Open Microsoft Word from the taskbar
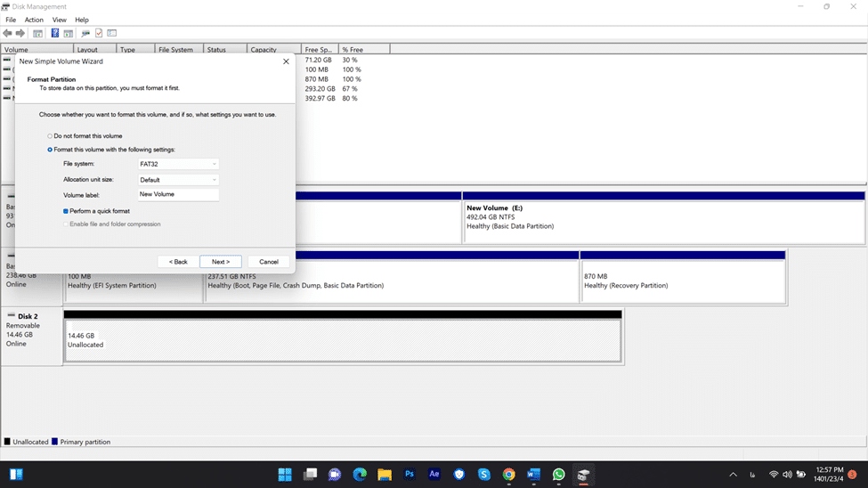Image resolution: width=868 pixels, height=488 pixels. tap(533, 474)
